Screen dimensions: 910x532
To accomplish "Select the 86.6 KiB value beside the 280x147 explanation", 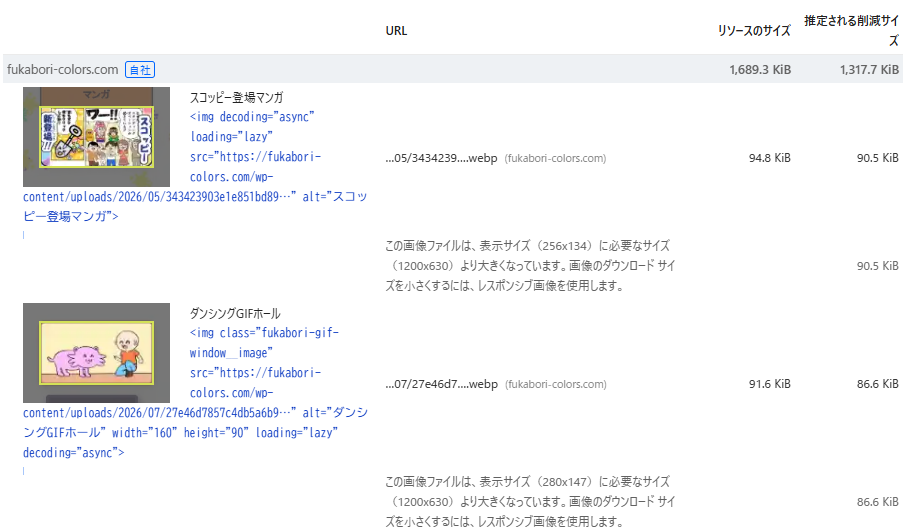I will click(x=878, y=502).
